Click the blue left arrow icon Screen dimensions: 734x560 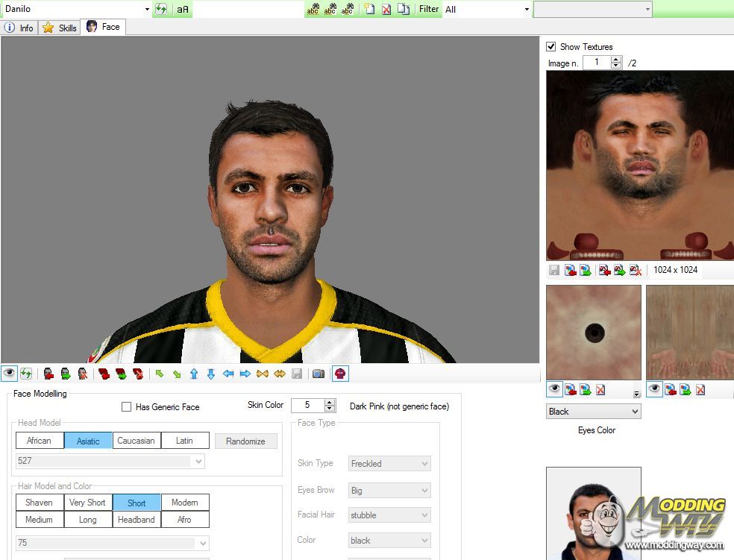(x=228, y=374)
